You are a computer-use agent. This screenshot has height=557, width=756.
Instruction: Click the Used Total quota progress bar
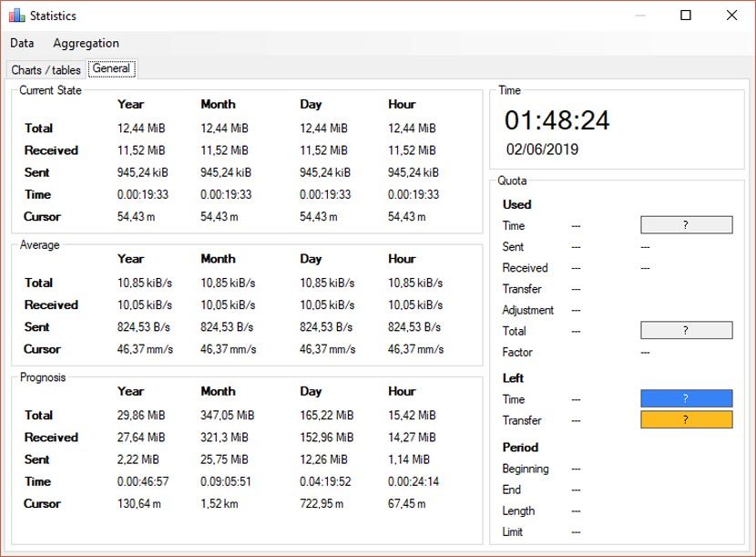686,331
